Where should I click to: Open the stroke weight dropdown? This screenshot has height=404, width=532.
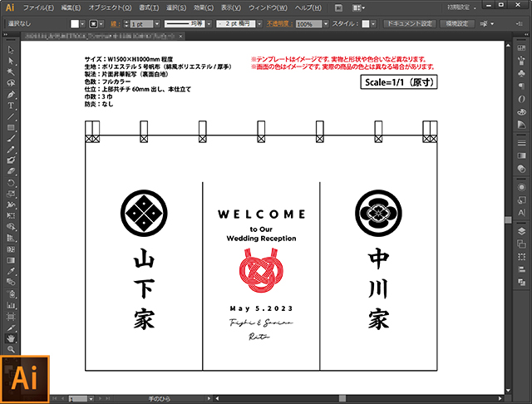tap(157, 24)
